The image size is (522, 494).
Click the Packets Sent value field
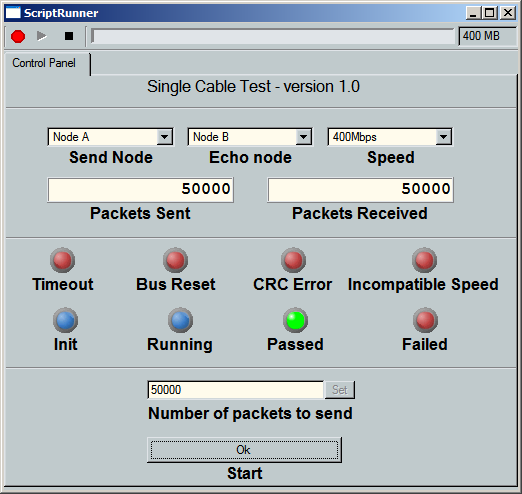pos(140,189)
